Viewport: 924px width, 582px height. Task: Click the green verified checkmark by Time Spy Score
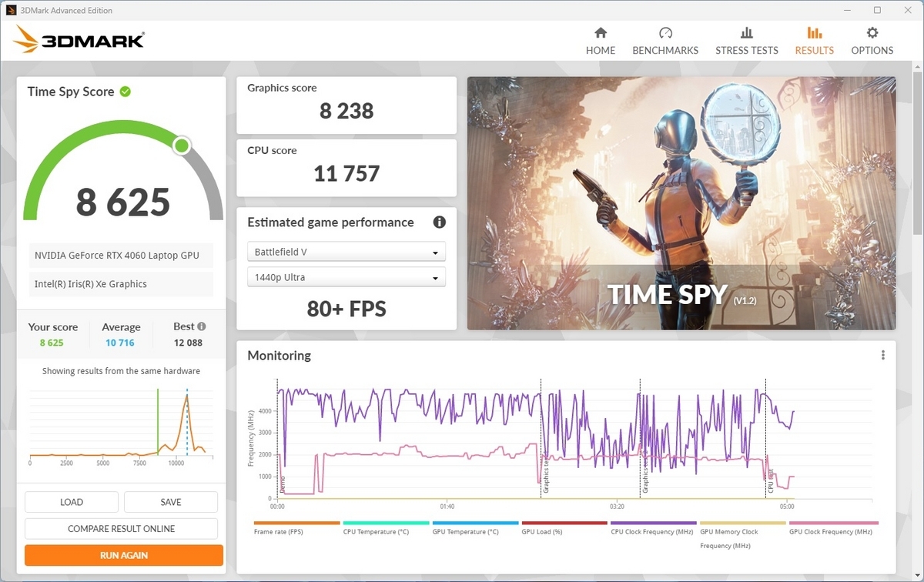point(126,92)
